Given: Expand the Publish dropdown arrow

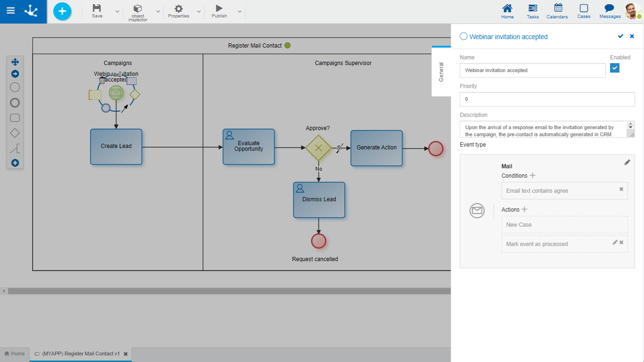Looking at the screenshot, I should [x=239, y=11].
